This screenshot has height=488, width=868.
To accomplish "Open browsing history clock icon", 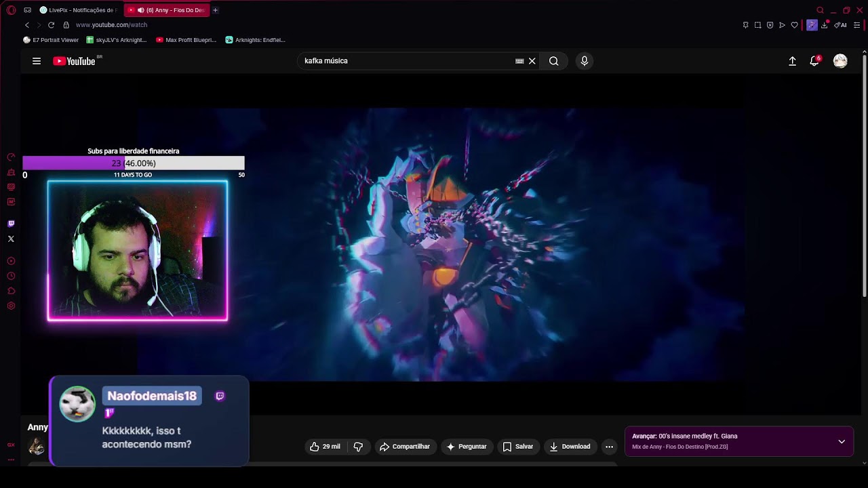I will point(11,276).
